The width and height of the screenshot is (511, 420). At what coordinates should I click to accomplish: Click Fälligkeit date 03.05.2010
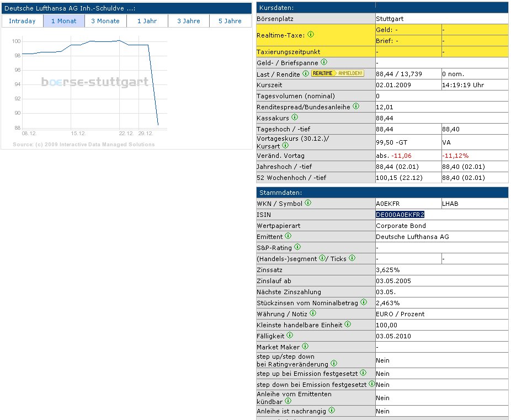point(393,336)
